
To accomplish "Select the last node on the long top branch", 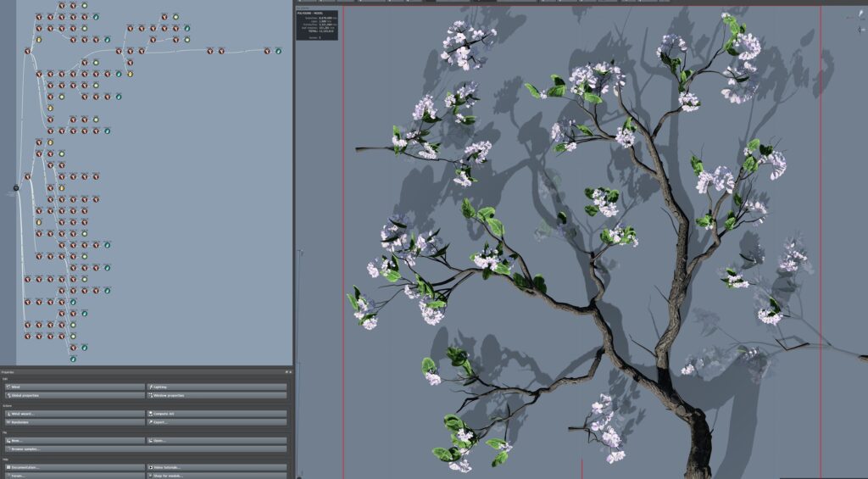I will tap(278, 51).
